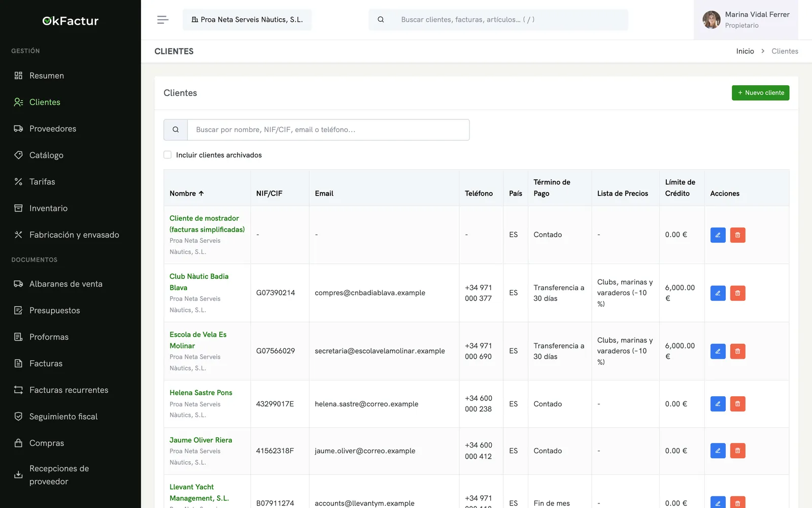Click the Inicio breadcrumb link
The image size is (812, 508).
pyautogui.click(x=745, y=51)
